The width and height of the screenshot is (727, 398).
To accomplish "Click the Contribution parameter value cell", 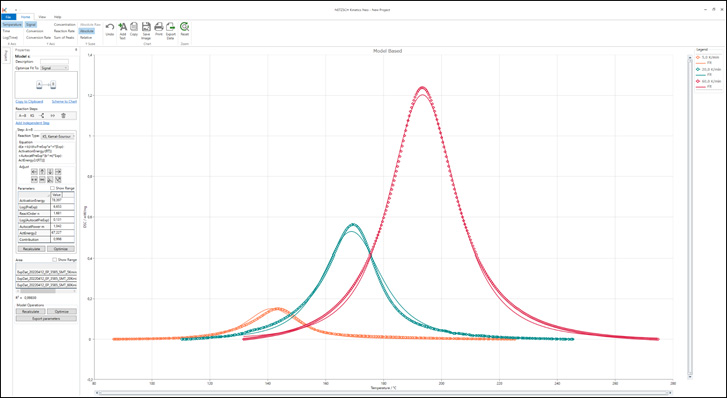I will (x=63, y=239).
